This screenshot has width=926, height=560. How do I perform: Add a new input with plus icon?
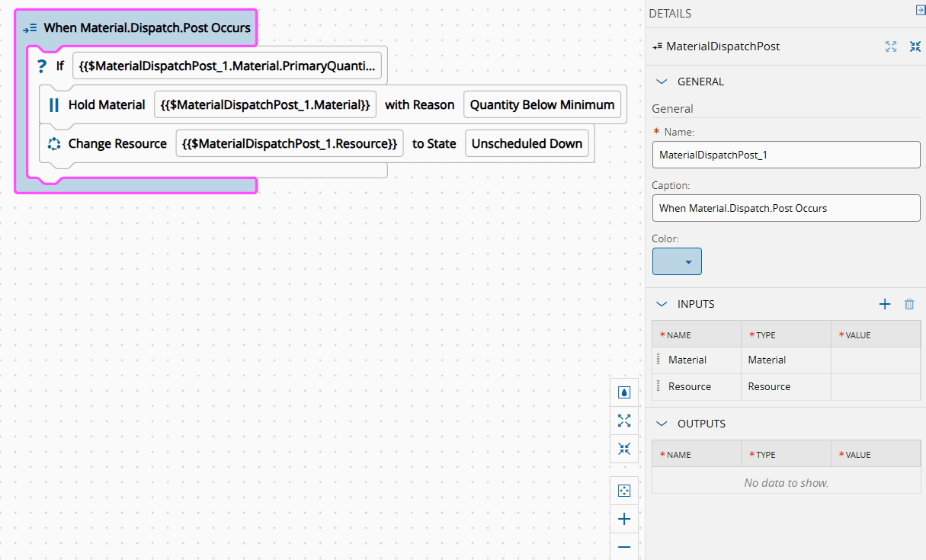click(885, 304)
